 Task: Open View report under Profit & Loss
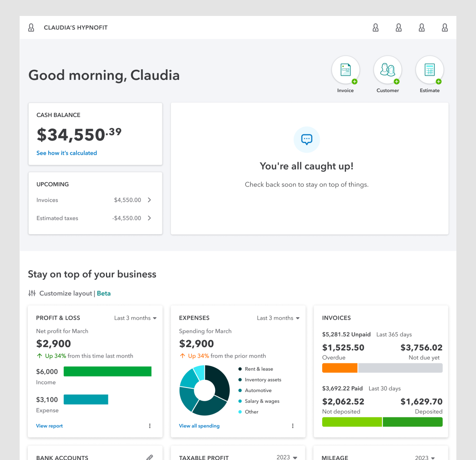(49, 426)
